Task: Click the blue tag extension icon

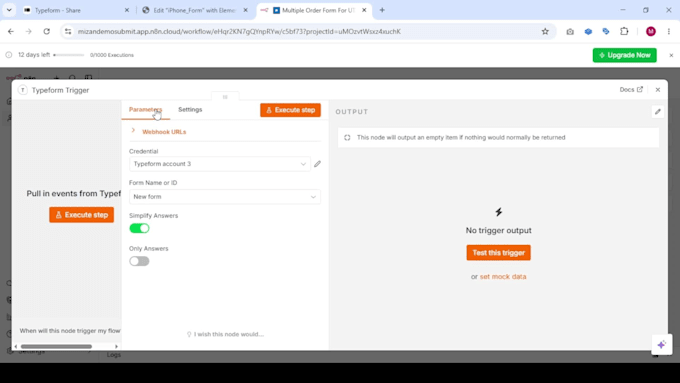Action: pyautogui.click(x=606, y=31)
